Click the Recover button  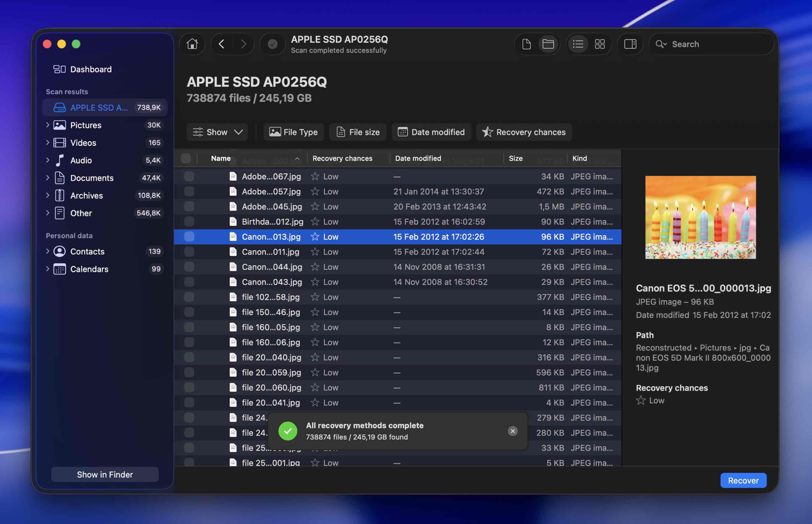(x=743, y=480)
